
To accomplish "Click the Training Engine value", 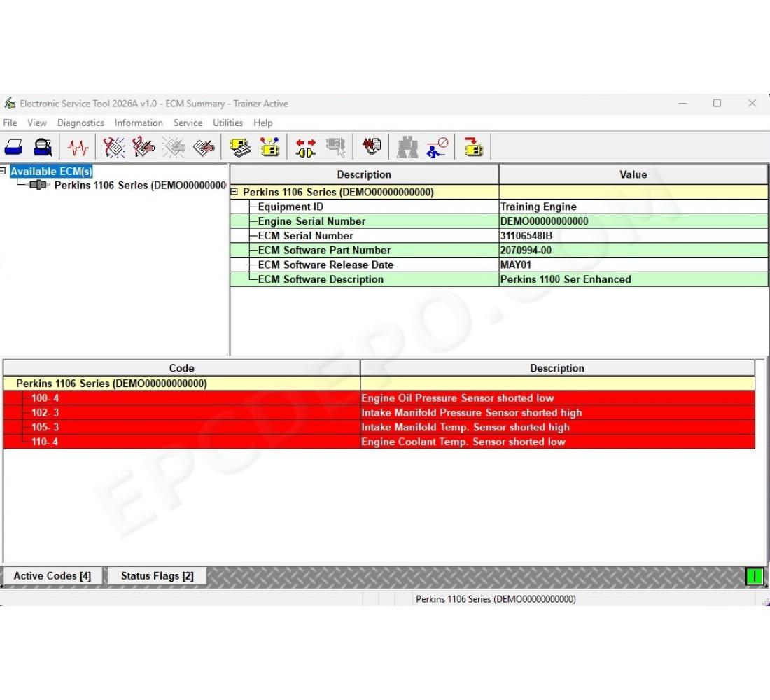I will pyautogui.click(x=538, y=206).
